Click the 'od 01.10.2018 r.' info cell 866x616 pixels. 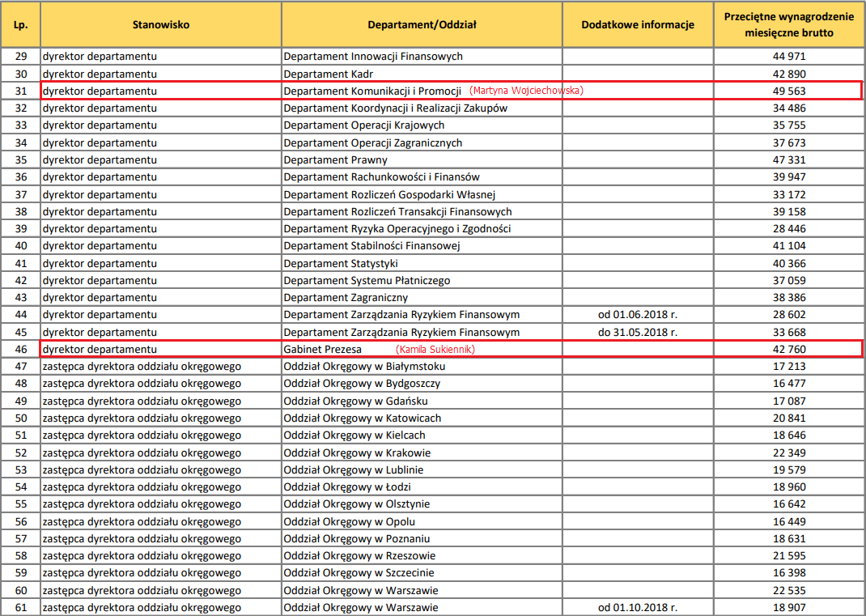pos(638,607)
